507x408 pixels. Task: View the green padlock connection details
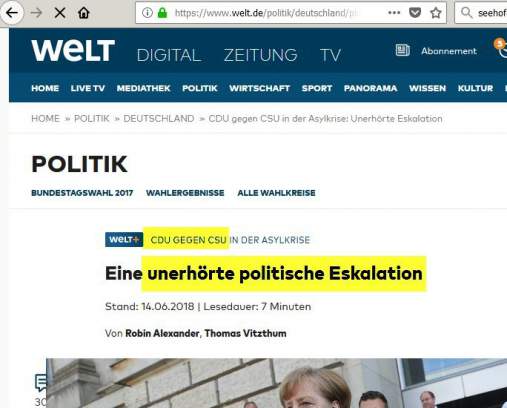click(x=162, y=13)
